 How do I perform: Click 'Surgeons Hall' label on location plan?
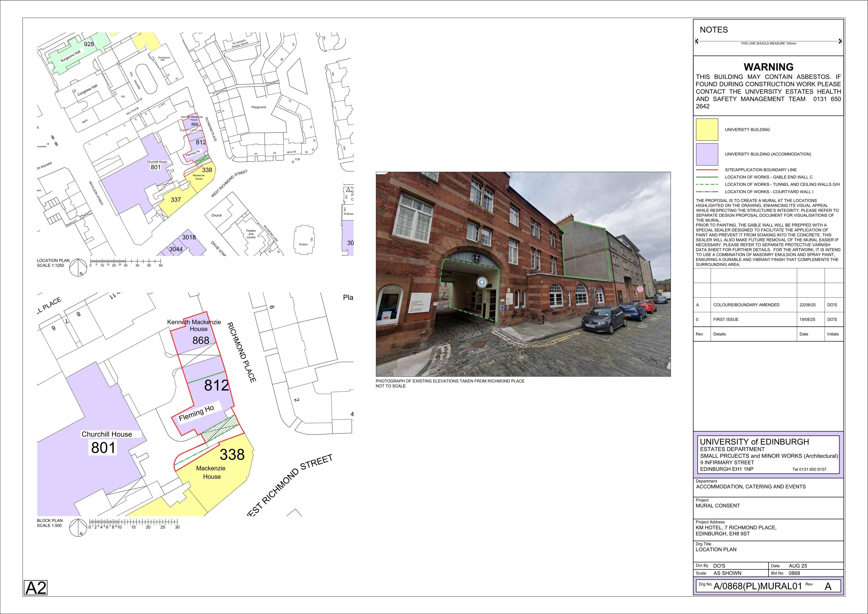click(x=70, y=56)
